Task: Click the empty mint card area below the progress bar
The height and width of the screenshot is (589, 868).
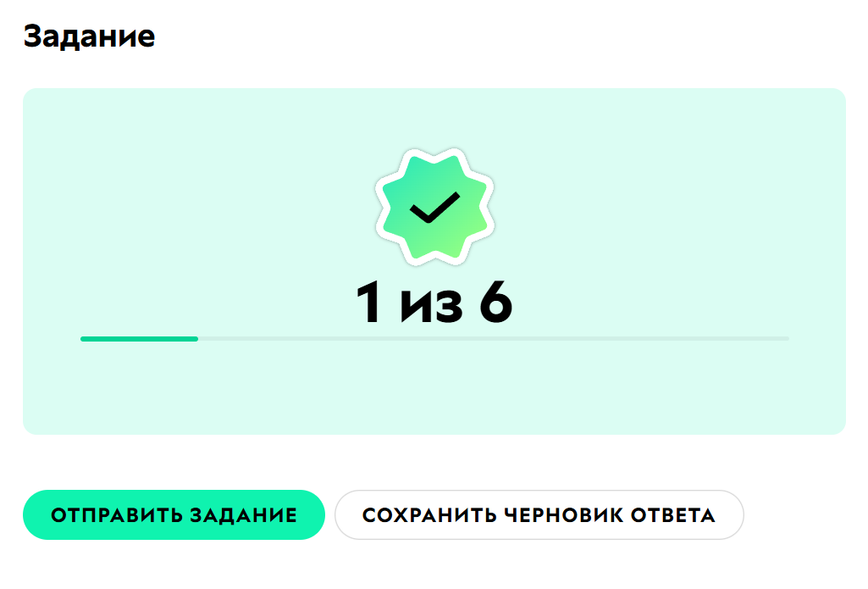Action: tap(434, 388)
